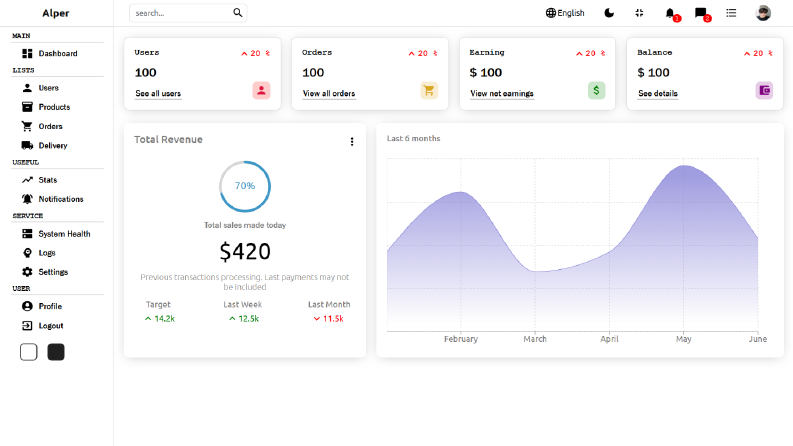Click the Stats trend line icon
793x446 pixels.
[27, 180]
